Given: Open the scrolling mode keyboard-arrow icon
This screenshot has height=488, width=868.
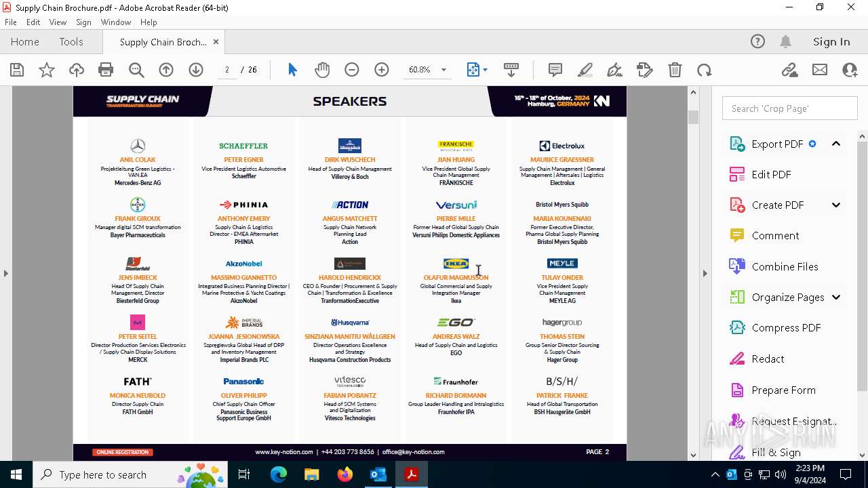Looking at the screenshot, I should coord(511,70).
